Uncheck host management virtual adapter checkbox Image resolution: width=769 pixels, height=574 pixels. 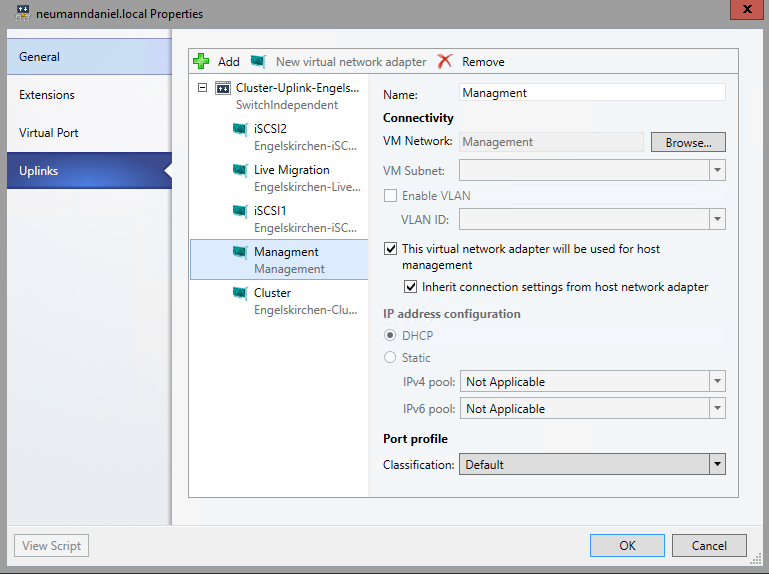pyautogui.click(x=391, y=249)
